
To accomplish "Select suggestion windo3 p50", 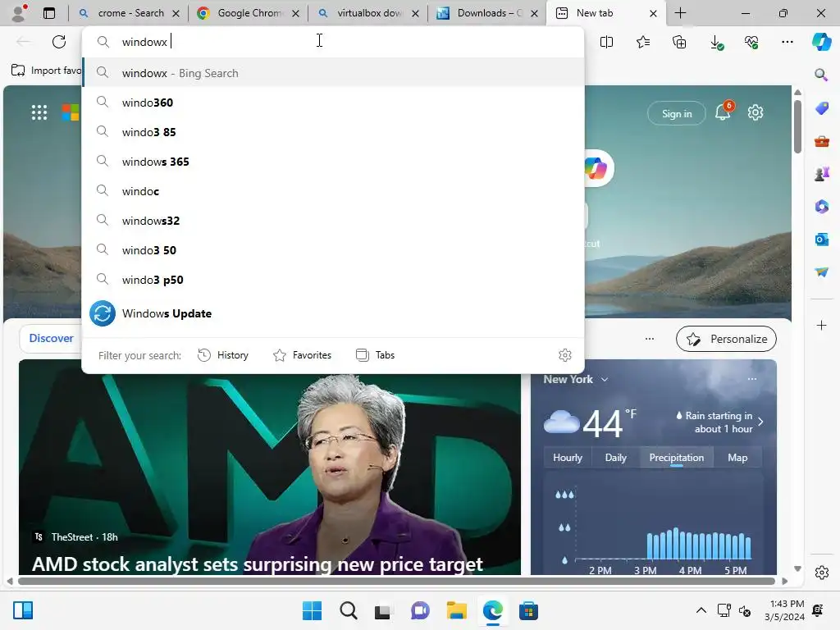I will pos(333,279).
